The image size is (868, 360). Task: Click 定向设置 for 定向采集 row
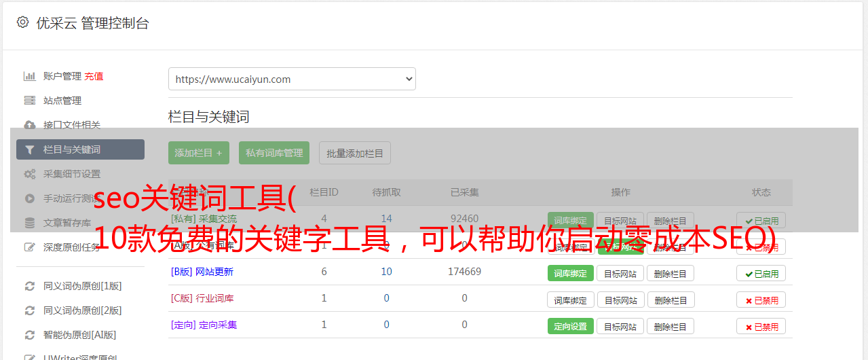pos(571,327)
